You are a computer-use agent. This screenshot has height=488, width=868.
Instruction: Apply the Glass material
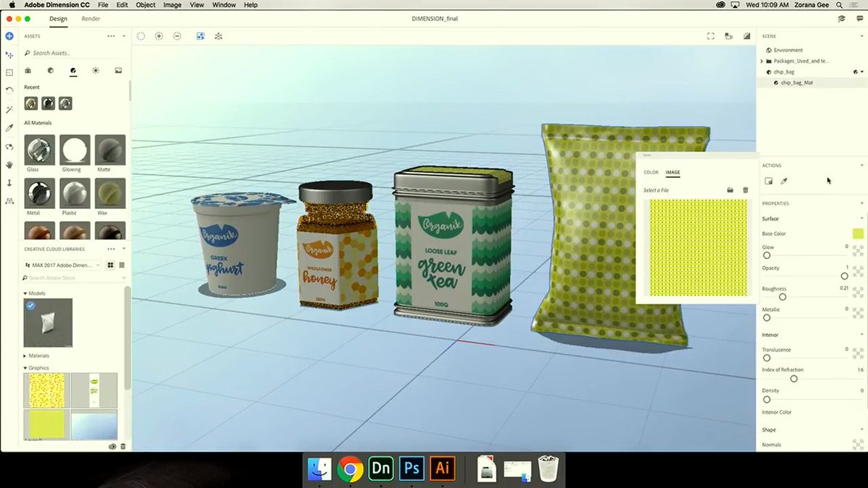40,150
